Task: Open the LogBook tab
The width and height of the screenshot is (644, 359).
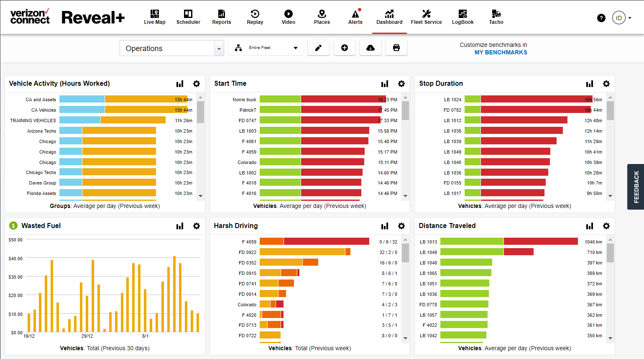Action: [x=463, y=17]
